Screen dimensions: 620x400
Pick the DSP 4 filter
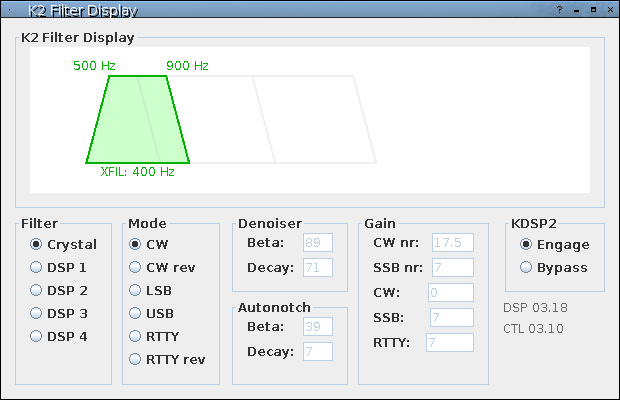37,336
